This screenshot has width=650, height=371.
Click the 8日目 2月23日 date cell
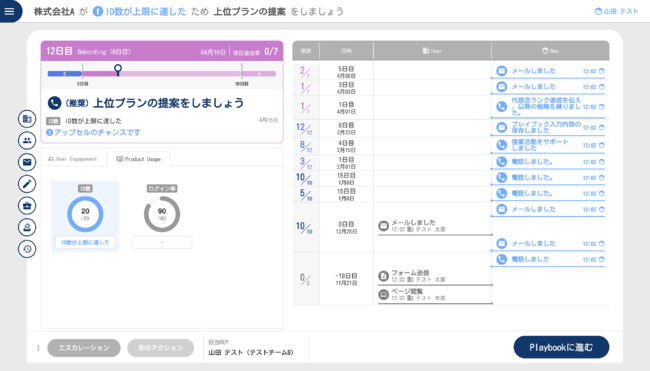[346, 129]
